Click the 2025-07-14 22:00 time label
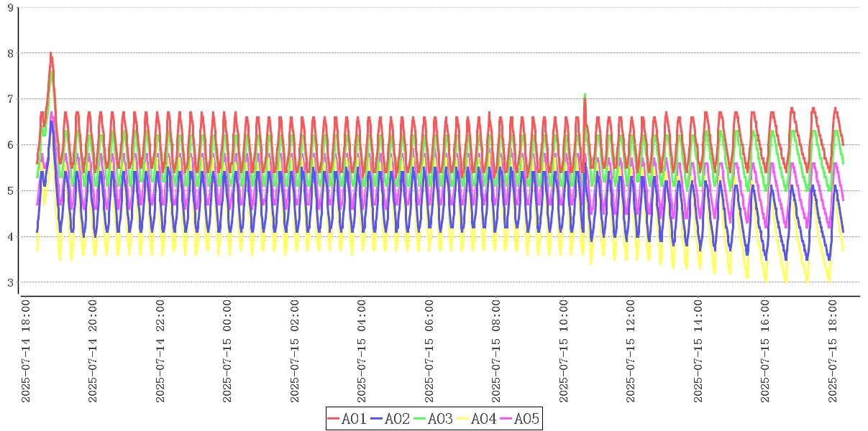 (160, 351)
